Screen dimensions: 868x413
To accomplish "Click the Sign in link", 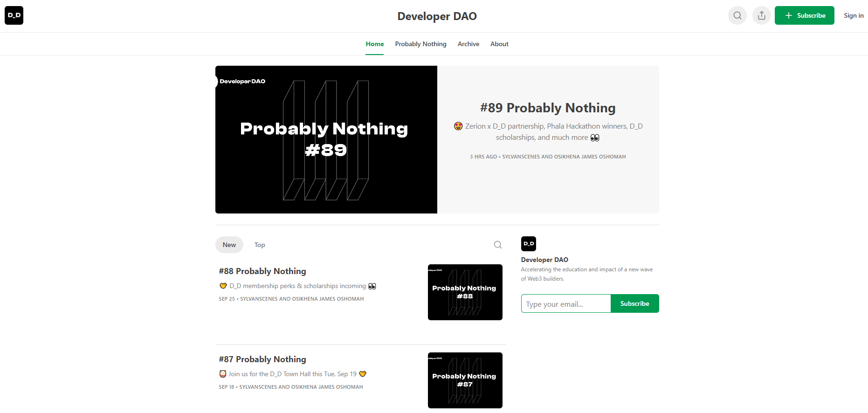I will (854, 15).
